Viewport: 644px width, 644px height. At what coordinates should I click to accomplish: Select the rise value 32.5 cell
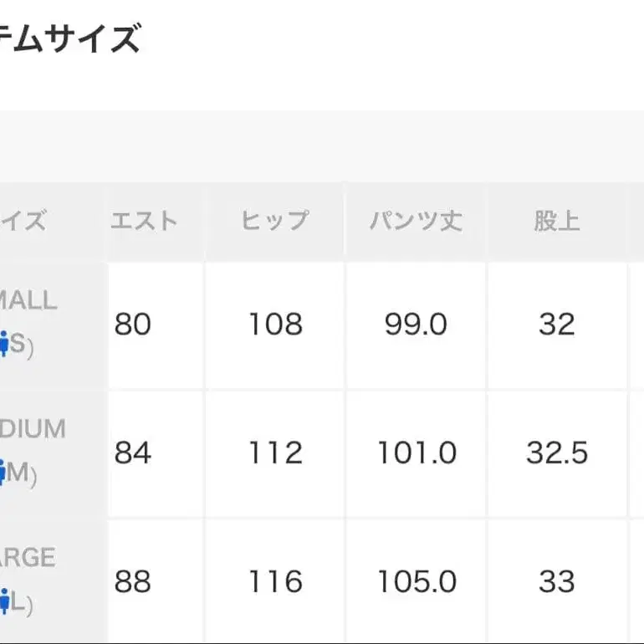[x=557, y=453]
